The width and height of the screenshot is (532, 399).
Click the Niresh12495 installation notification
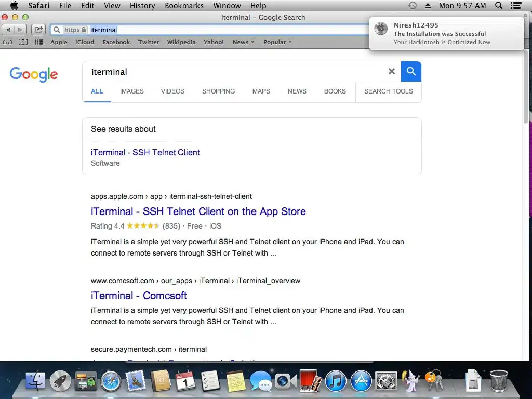[x=446, y=34]
